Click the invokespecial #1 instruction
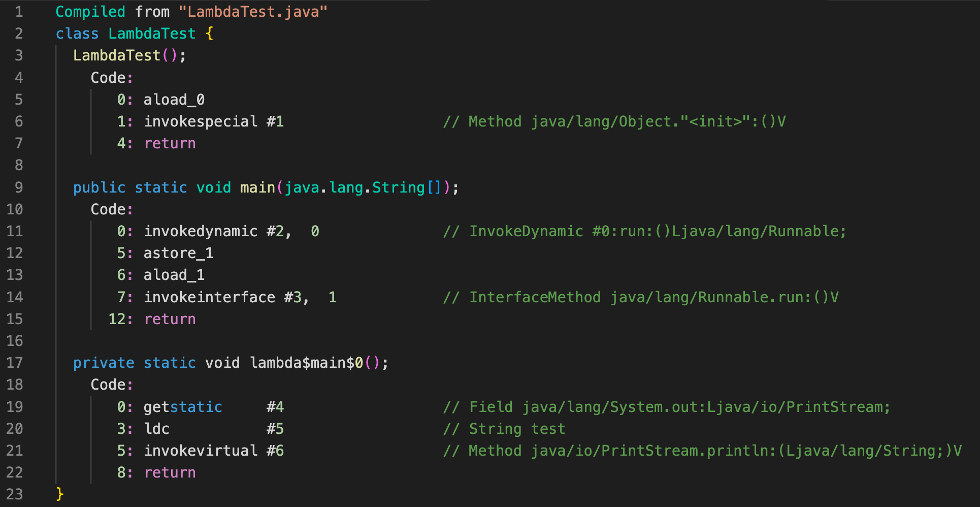The image size is (980, 507). tap(214, 121)
